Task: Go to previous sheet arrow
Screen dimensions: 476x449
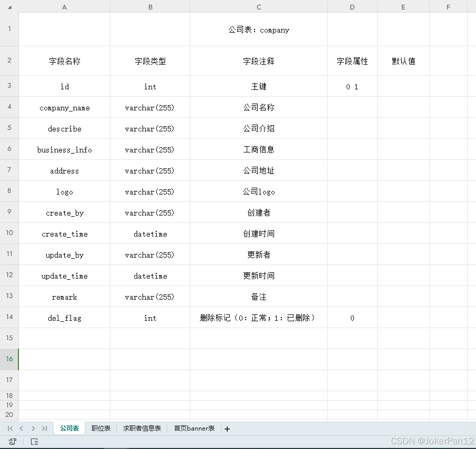Action: (x=21, y=428)
